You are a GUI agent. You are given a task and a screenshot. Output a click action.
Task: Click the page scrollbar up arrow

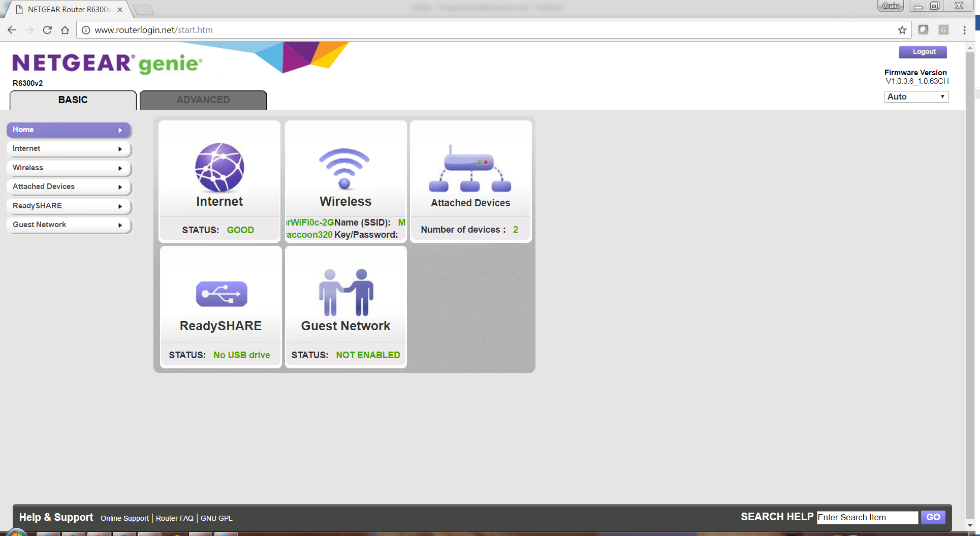(970, 48)
